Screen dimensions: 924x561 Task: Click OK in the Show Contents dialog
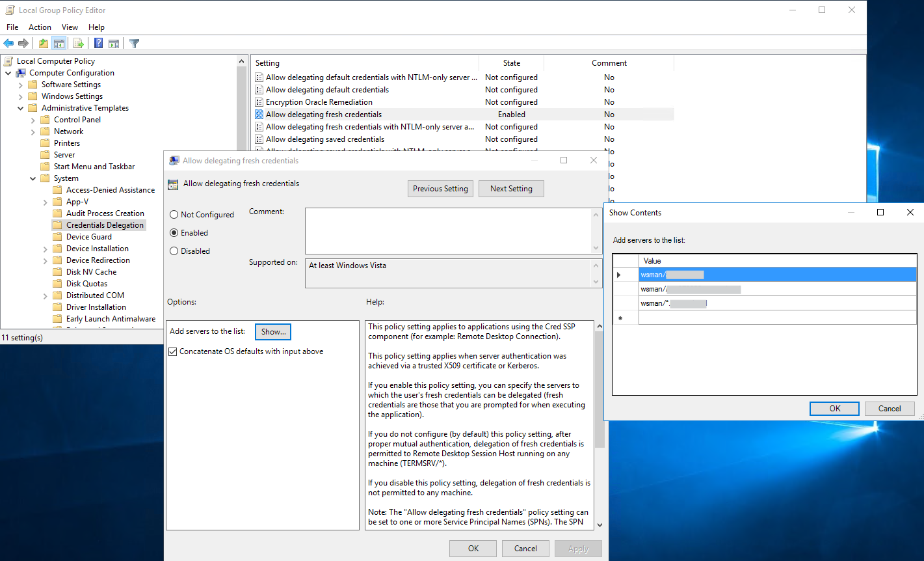[835, 409]
